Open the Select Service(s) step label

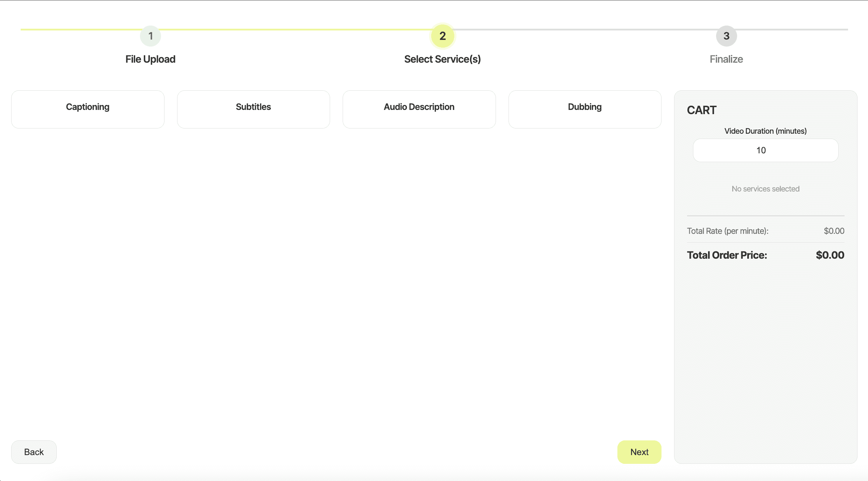(x=442, y=59)
